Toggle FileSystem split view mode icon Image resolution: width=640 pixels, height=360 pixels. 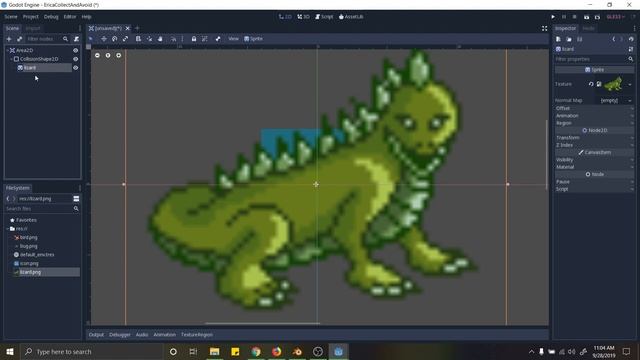click(x=76, y=198)
